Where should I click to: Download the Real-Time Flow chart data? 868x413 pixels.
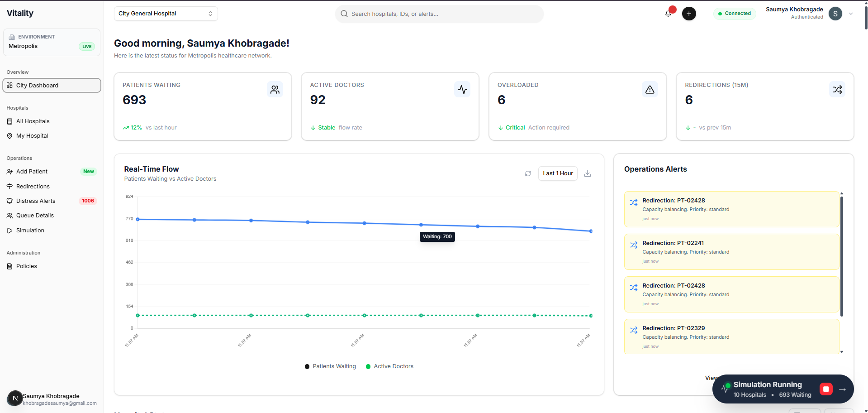[x=588, y=173]
